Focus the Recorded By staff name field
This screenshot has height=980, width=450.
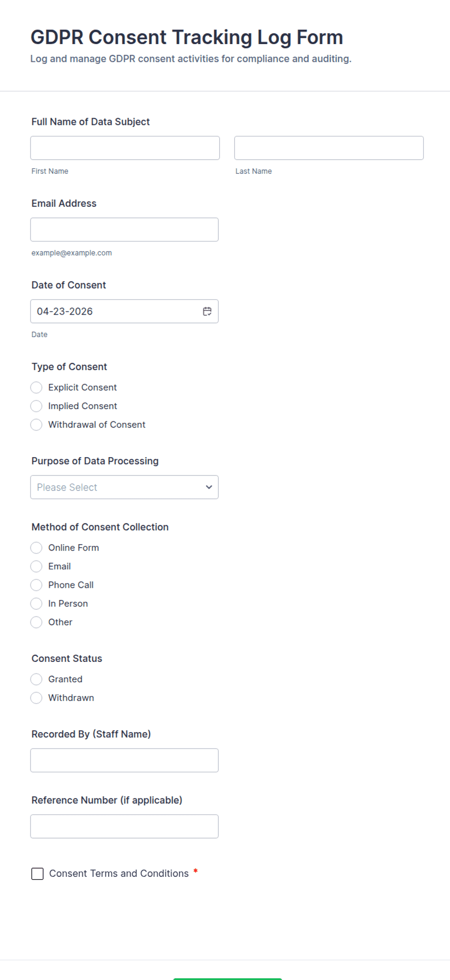pyautogui.click(x=124, y=760)
